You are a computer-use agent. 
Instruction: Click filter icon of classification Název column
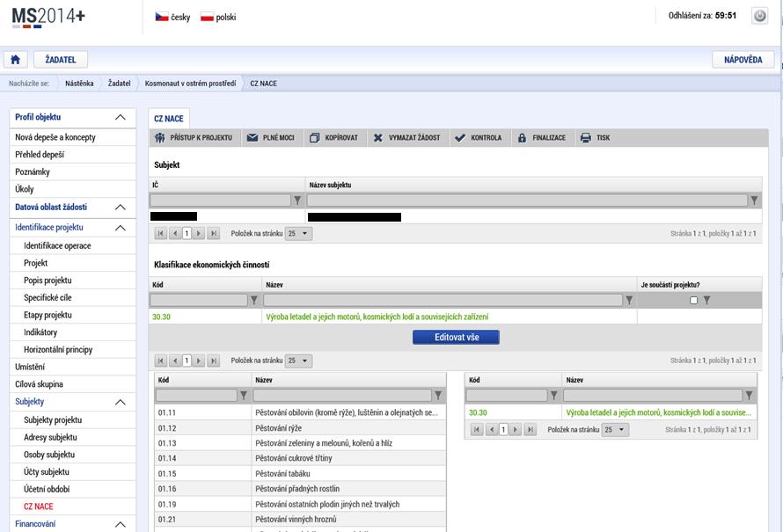click(629, 300)
